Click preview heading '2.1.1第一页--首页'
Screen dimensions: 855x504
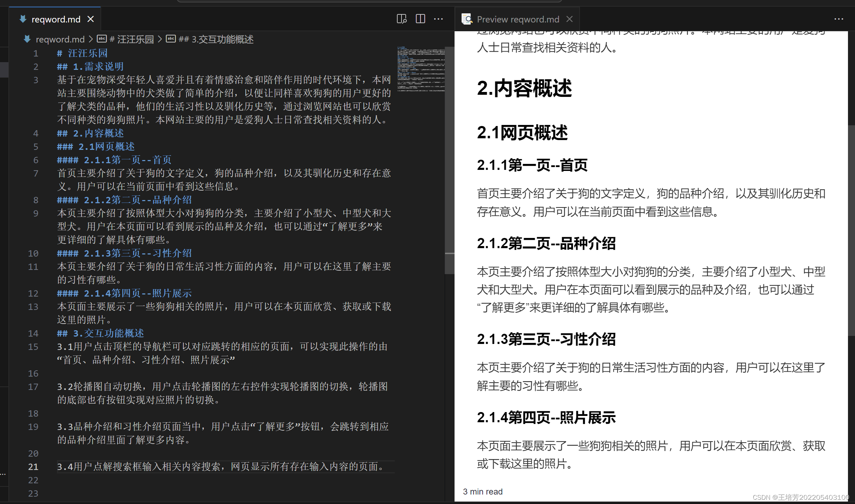(532, 165)
